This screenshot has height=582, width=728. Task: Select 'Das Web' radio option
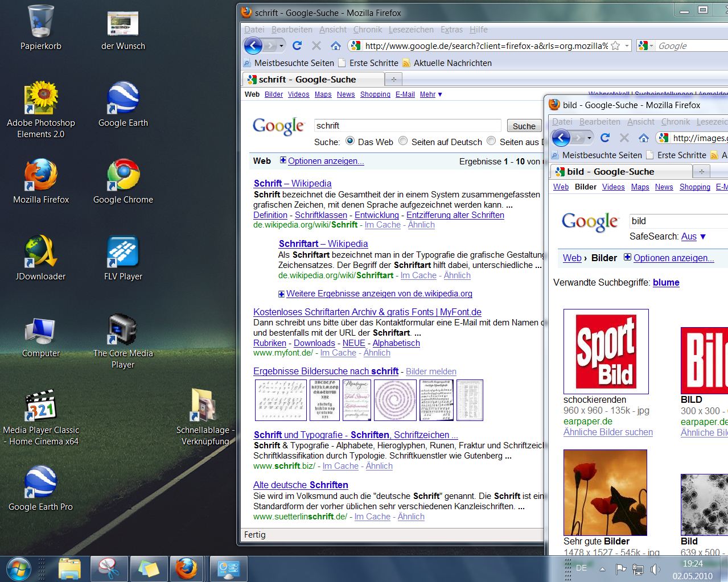pos(350,141)
